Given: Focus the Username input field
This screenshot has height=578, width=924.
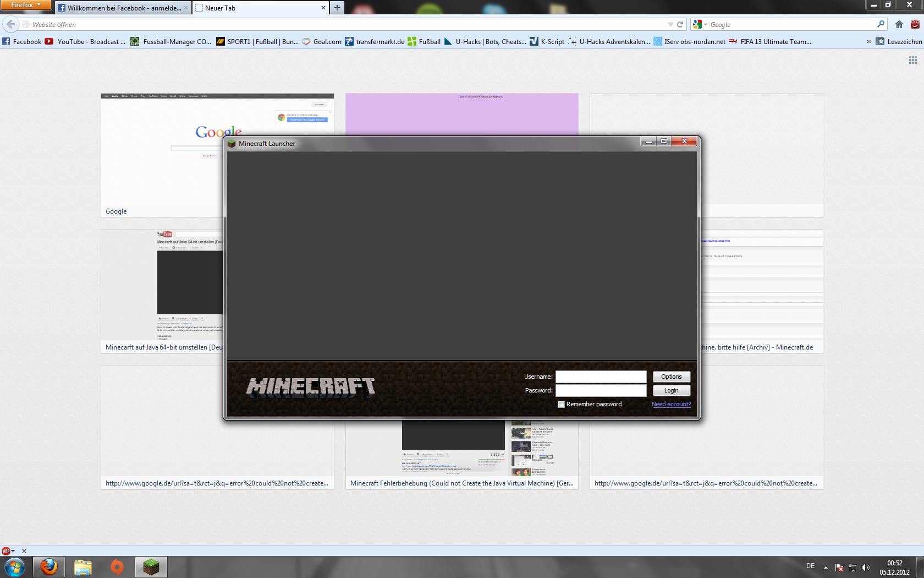Looking at the screenshot, I should pyautogui.click(x=601, y=377).
